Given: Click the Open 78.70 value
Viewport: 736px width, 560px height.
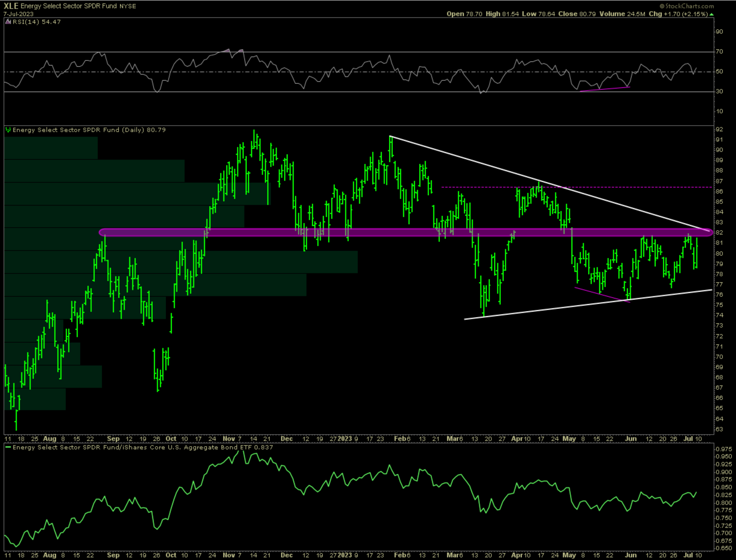Looking at the screenshot, I should pyautogui.click(x=464, y=14).
